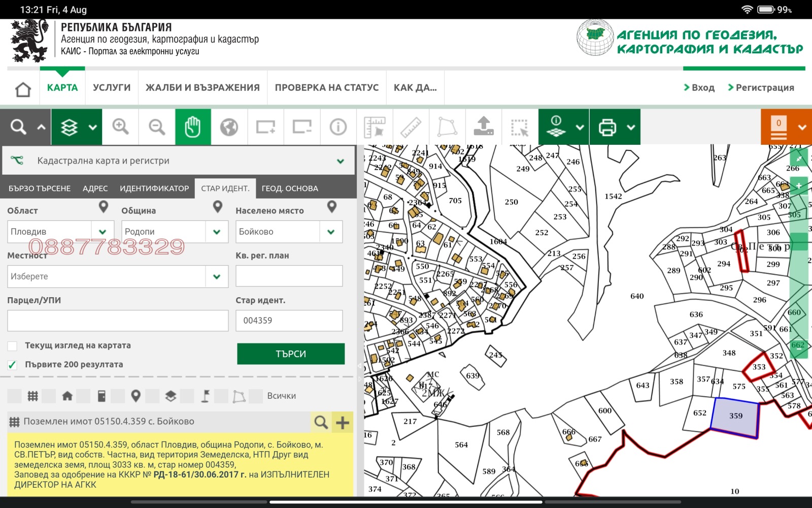Click the upload file icon
The width and height of the screenshot is (812, 508).
tap(484, 127)
